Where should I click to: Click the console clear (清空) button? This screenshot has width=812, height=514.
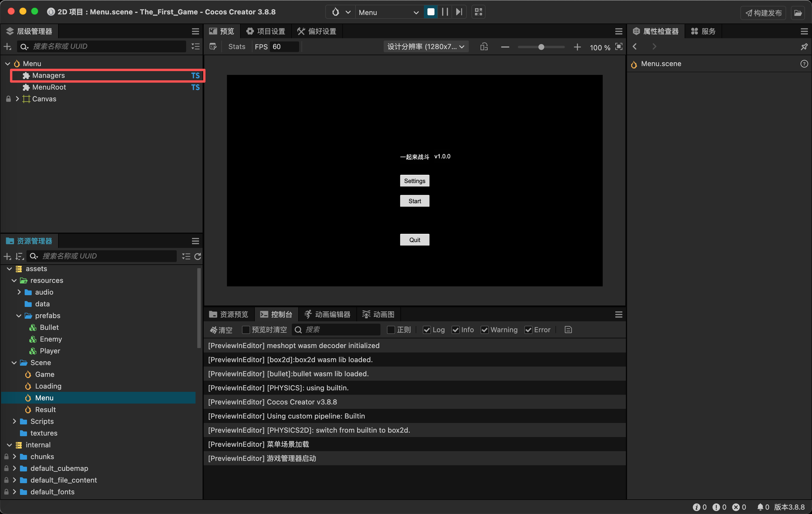point(221,330)
